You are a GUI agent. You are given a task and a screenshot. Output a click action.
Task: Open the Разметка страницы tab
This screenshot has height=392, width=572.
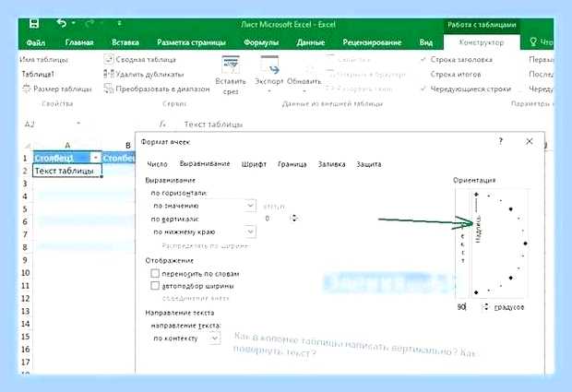[191, 42]
